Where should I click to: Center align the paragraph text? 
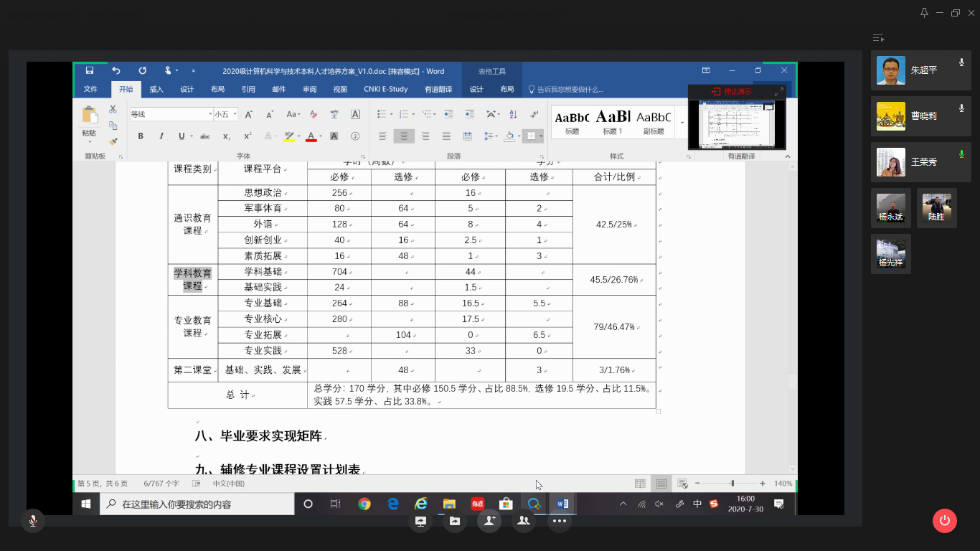point(404,136)
